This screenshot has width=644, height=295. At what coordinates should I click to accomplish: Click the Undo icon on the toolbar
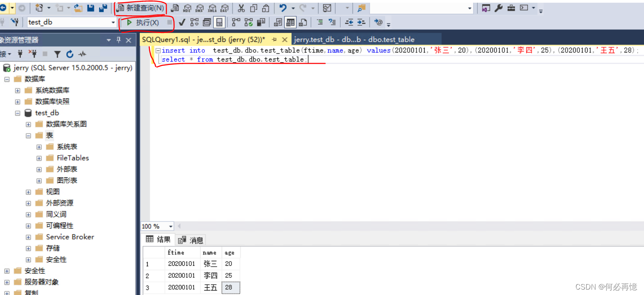tap(283, 8)
